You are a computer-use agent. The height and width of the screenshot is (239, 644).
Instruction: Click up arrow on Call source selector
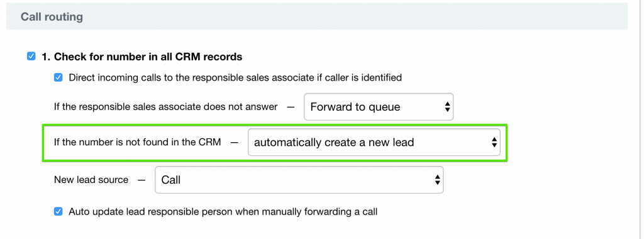(438, 177)
